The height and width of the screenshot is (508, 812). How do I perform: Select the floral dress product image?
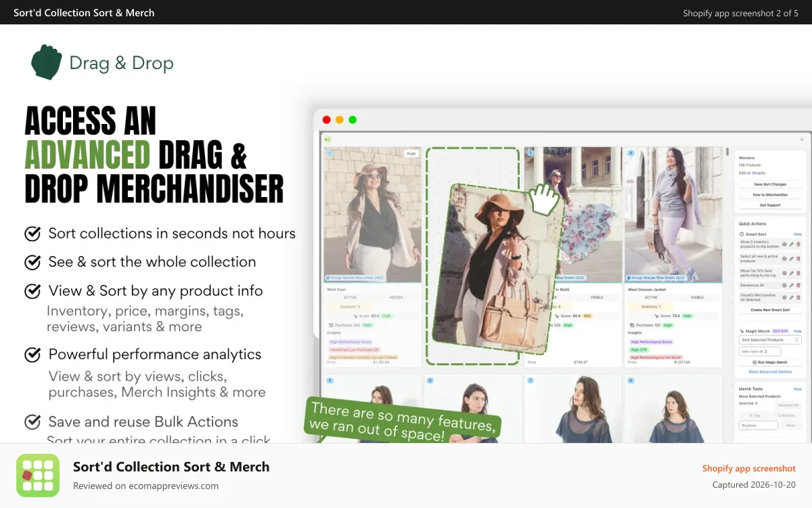[572, 215]
